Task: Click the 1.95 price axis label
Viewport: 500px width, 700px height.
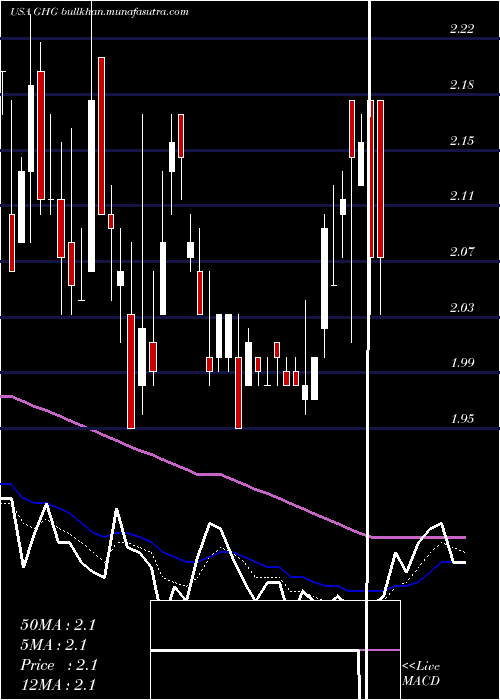Action: (462, 419)
